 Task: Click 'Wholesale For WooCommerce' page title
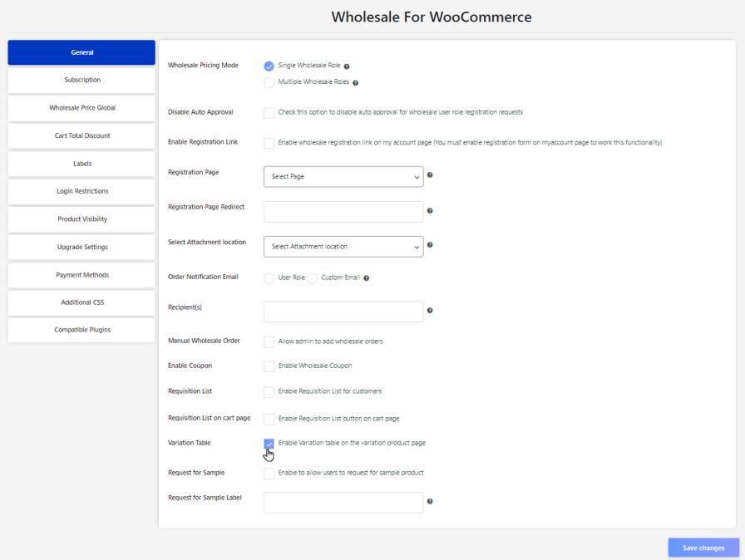pos(432,17)
